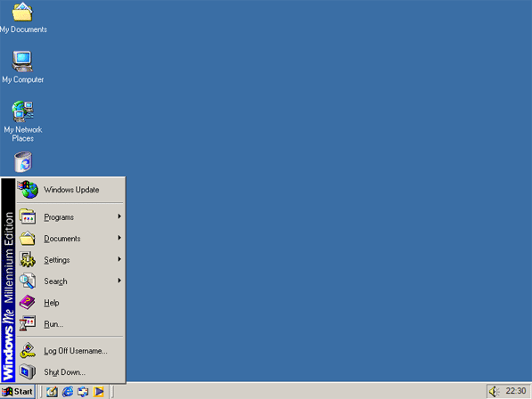Click the system tray clock showing 22:30
Viewport: 532px width, 399px height.
(516, 391)
